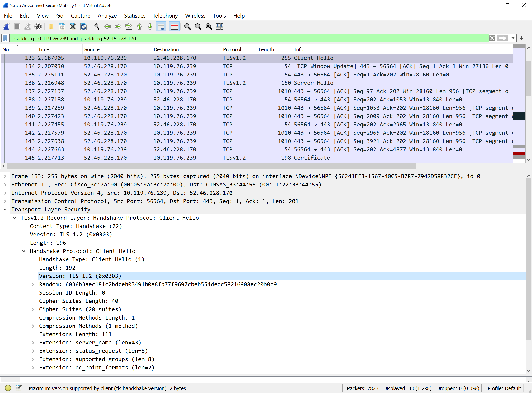This screenshot has height=393, width=532.
Task: Select packet 136 Server Hello row
Action: click(x=167, y=83)
